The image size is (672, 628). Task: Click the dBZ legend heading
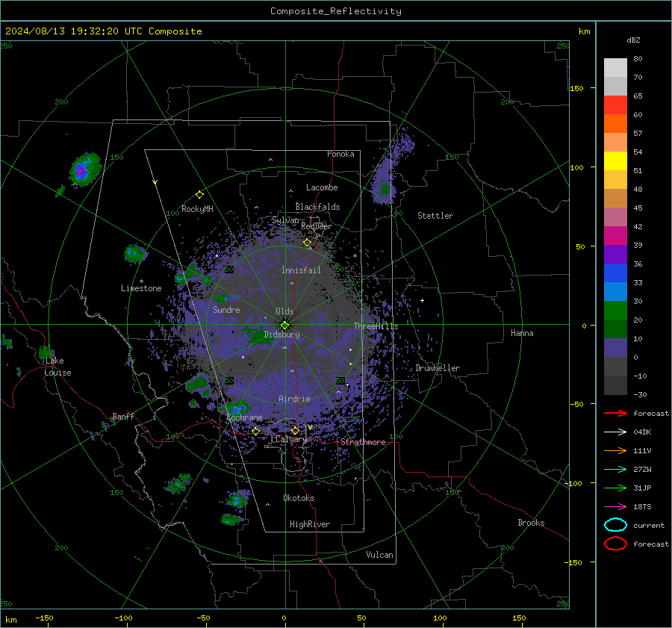click(x=633, y=40)
